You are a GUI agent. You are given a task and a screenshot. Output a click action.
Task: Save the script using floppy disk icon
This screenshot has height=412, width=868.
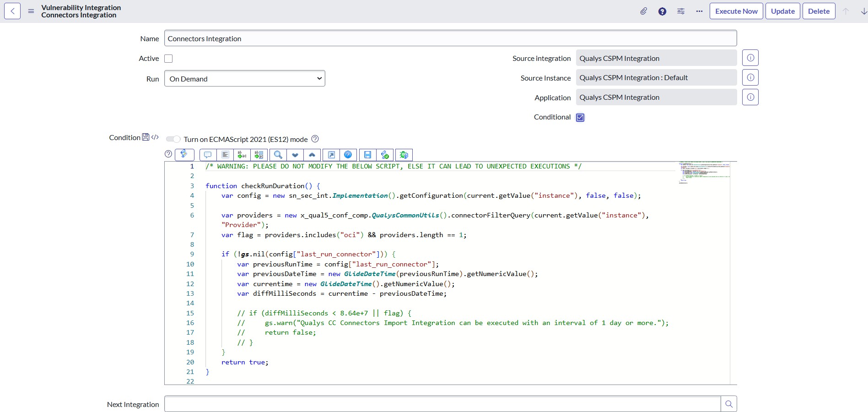pyautogui.click(x=367, y=155)
